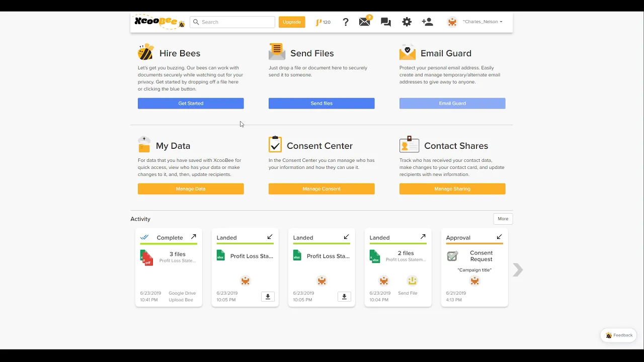
Task: Click the Consent Center heading
Action: [x=319, y=146]
